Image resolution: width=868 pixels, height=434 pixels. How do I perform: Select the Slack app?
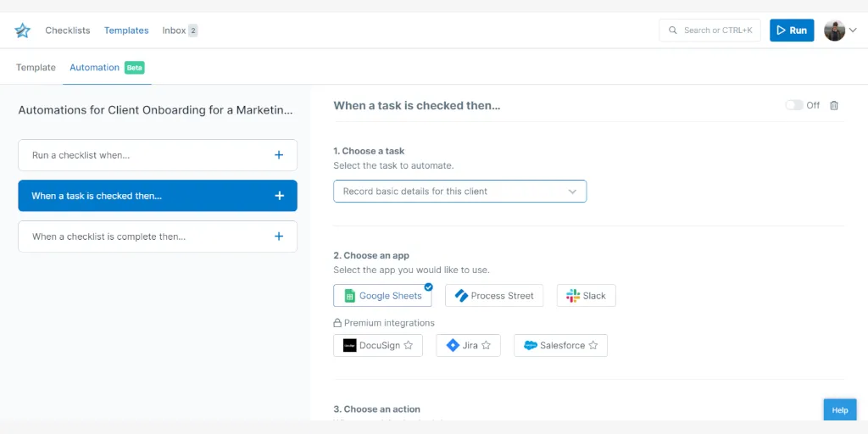pos(587,296)
